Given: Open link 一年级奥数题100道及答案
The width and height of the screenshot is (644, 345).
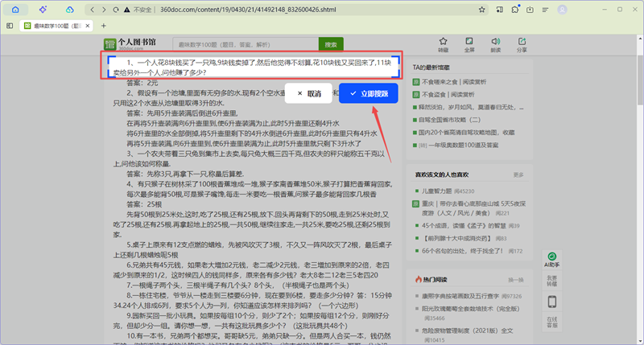Looking at the screenshot, I should 464,146.
